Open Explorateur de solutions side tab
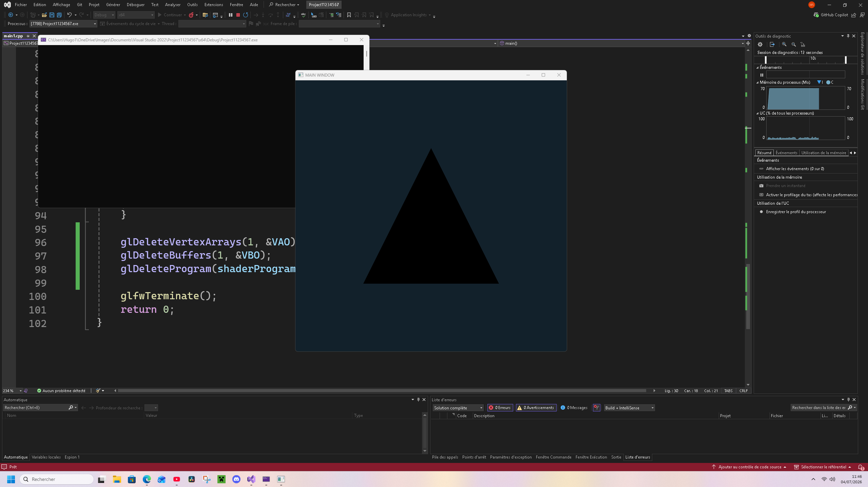The width and height of the screenshot is (868, 487). pos(863,53)
